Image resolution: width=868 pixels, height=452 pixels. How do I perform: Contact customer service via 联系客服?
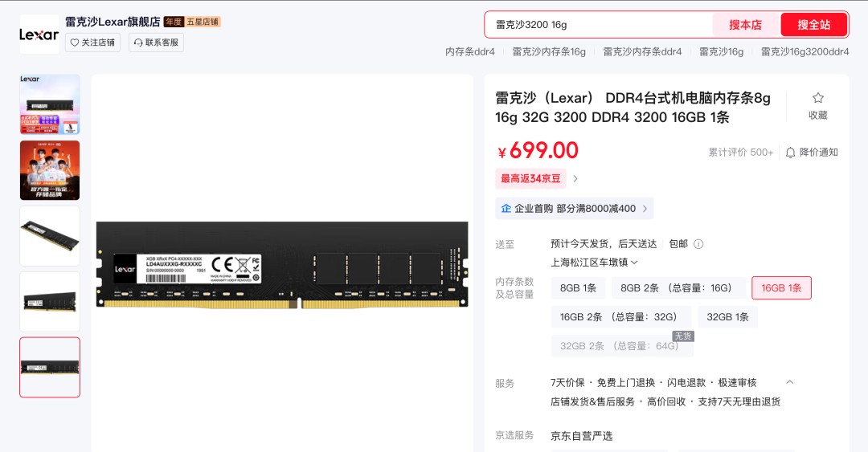point(156,43)
